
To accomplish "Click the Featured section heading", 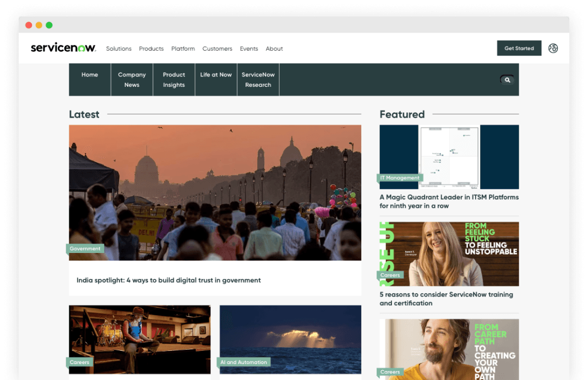I will [x=402, y=114].
